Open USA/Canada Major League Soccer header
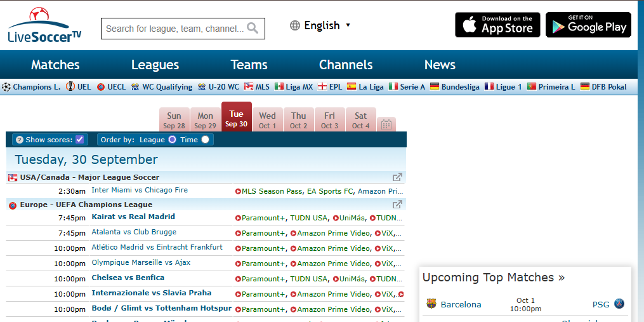This screenshot has width=644, height=322. pos(89,177)
